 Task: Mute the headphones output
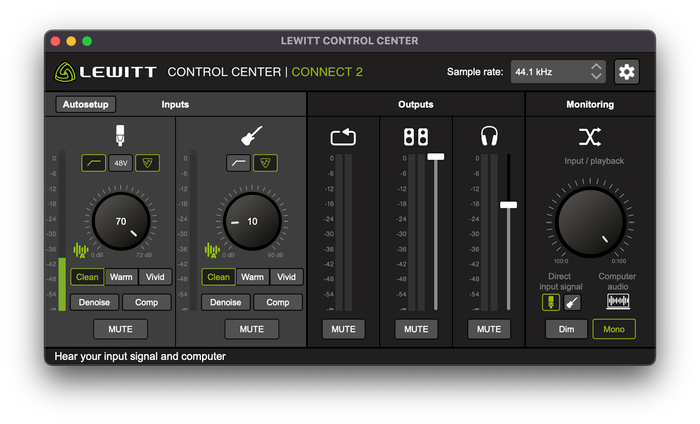click(x=489, y=329)
